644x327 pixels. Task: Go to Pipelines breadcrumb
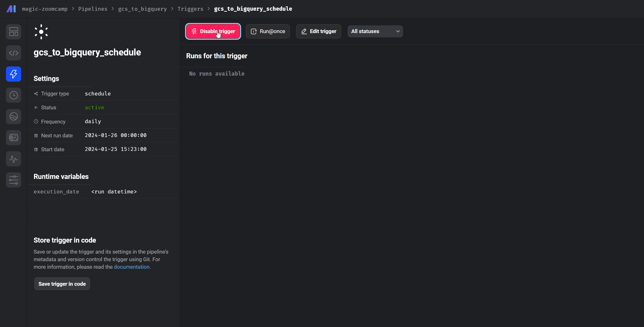tap(93, 9)
